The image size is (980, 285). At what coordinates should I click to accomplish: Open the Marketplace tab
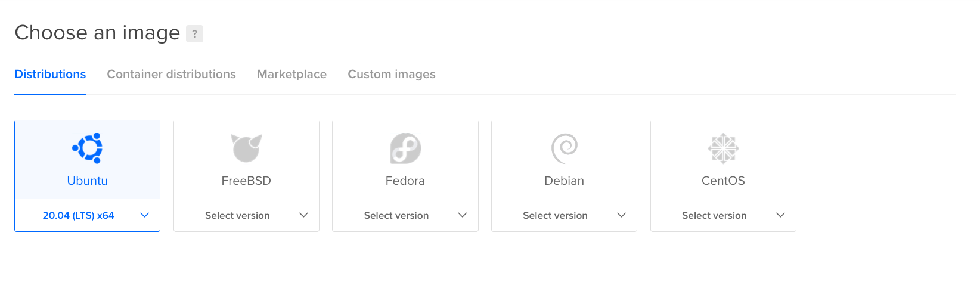coord(291,75)
